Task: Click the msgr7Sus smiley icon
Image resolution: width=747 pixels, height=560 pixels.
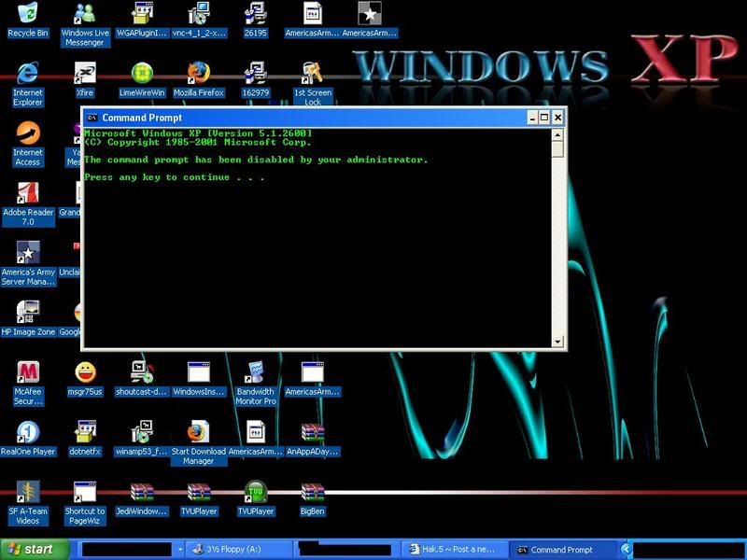Action: (85, 379)
